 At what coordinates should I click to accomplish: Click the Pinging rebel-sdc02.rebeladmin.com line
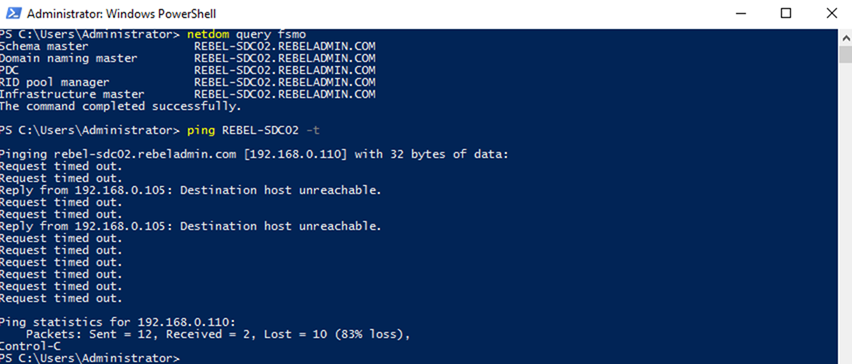click(x=254, y=154)
